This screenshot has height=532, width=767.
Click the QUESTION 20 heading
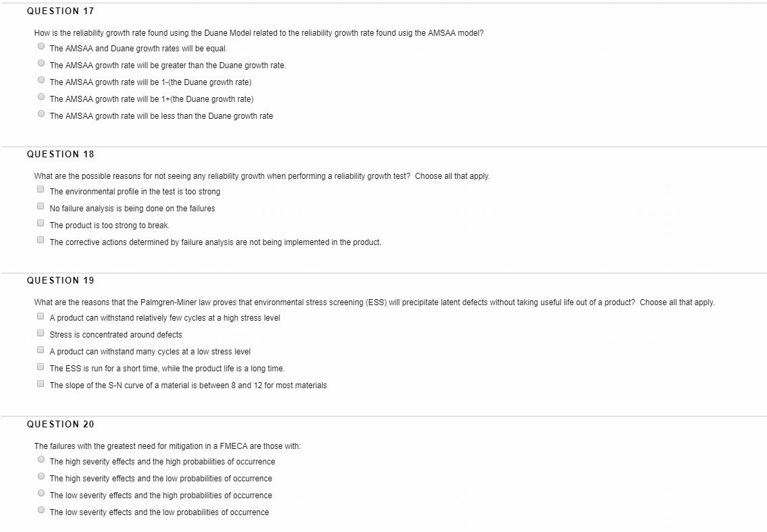(60, 424)
